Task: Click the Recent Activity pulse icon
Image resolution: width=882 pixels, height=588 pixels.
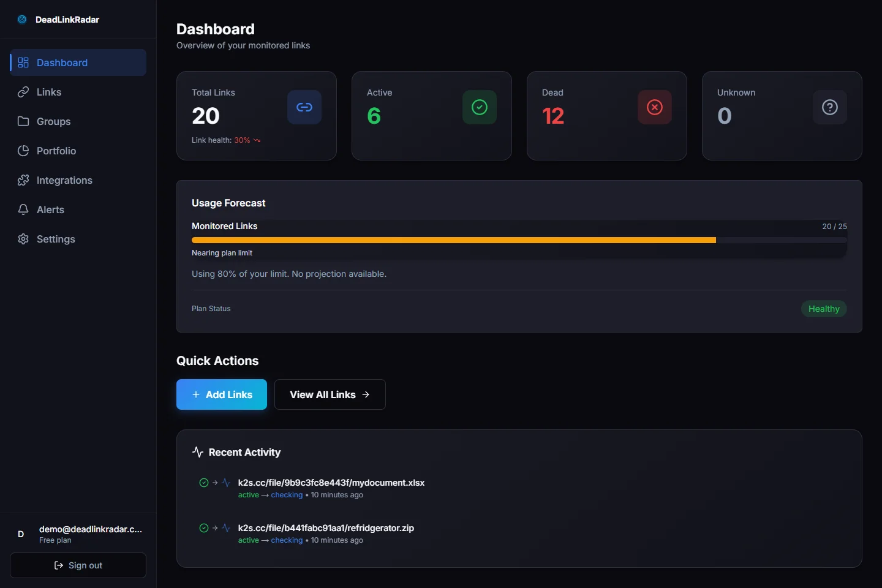Action: point(198,452)
